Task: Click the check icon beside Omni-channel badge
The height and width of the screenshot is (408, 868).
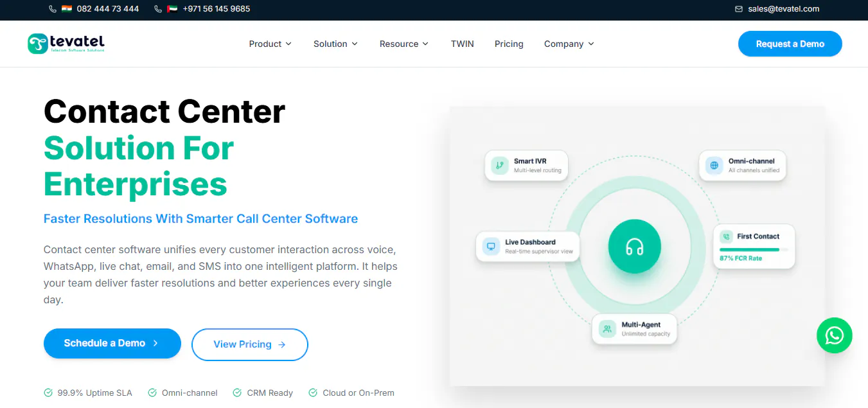Action: pos(152,393)
